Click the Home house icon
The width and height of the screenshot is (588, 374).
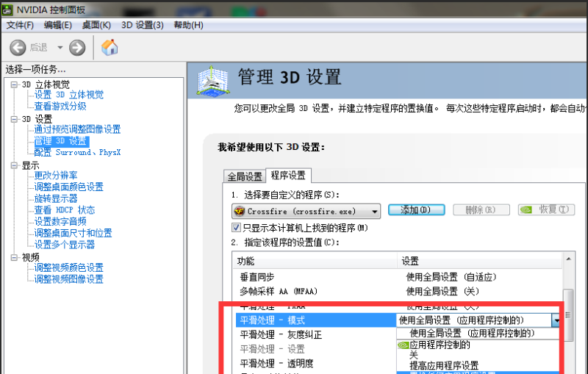110,48
